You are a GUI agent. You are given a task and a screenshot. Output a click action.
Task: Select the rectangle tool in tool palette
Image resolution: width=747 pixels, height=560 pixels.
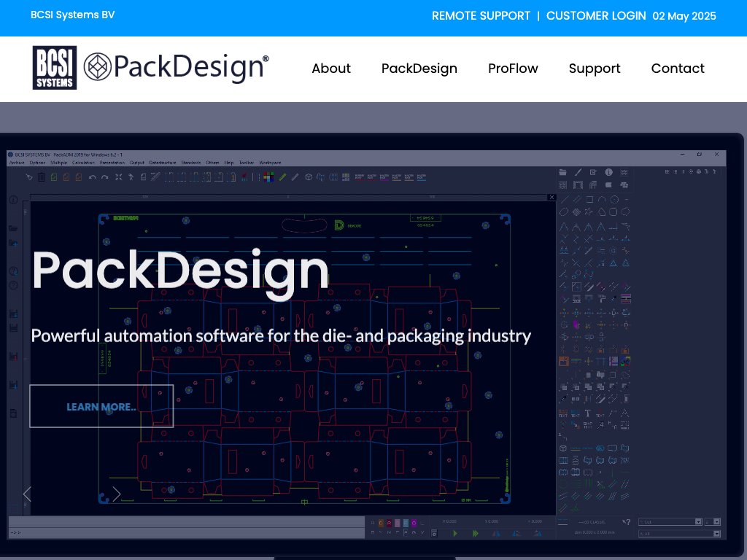point(589,199)
